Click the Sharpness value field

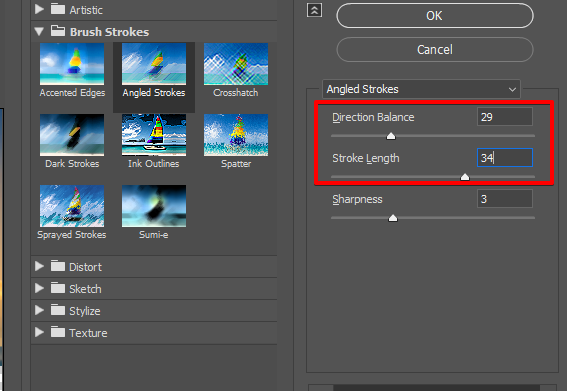pyautogui.click(x=505, y=199)
